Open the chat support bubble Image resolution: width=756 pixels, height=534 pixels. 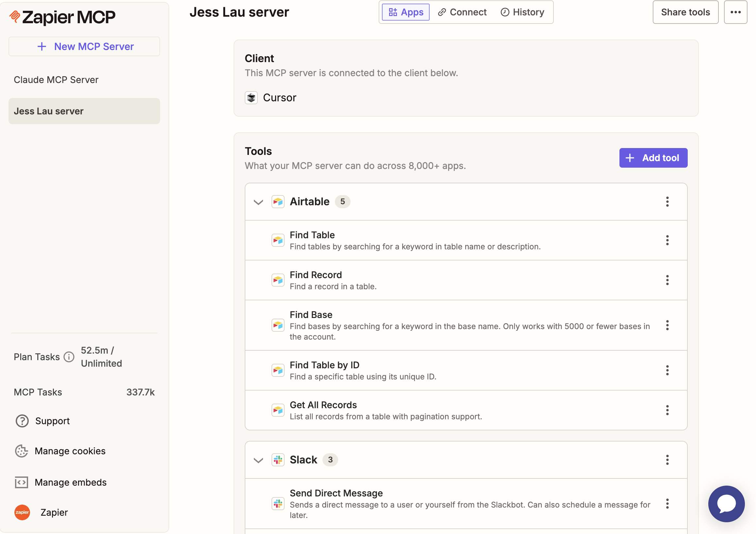(x=726, y=504)
